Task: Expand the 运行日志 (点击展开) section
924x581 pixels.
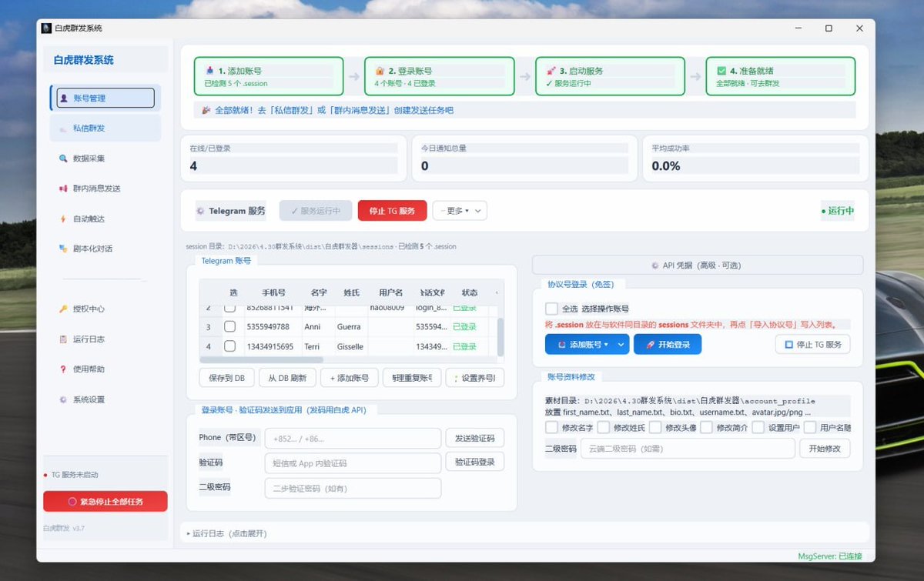Action: [x=229, y=533]
